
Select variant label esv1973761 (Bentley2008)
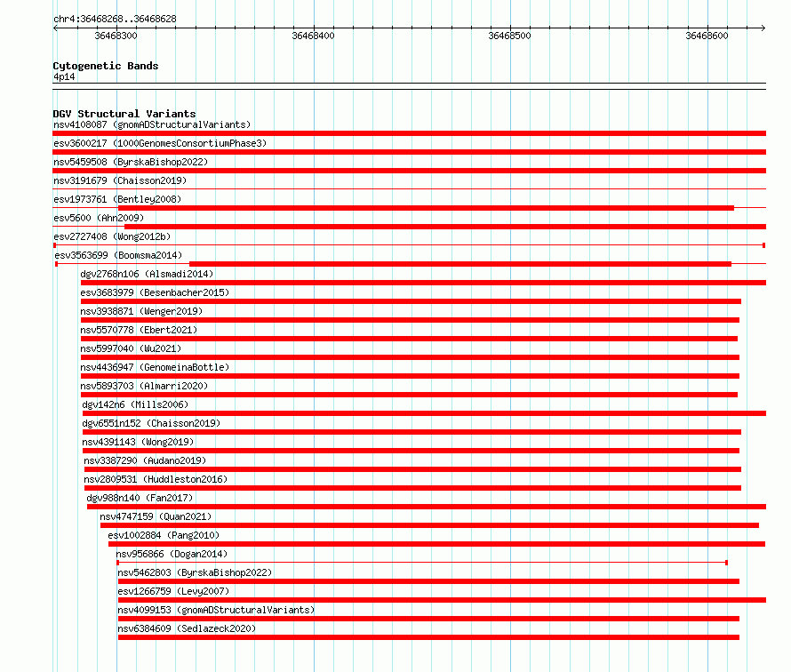117,199
